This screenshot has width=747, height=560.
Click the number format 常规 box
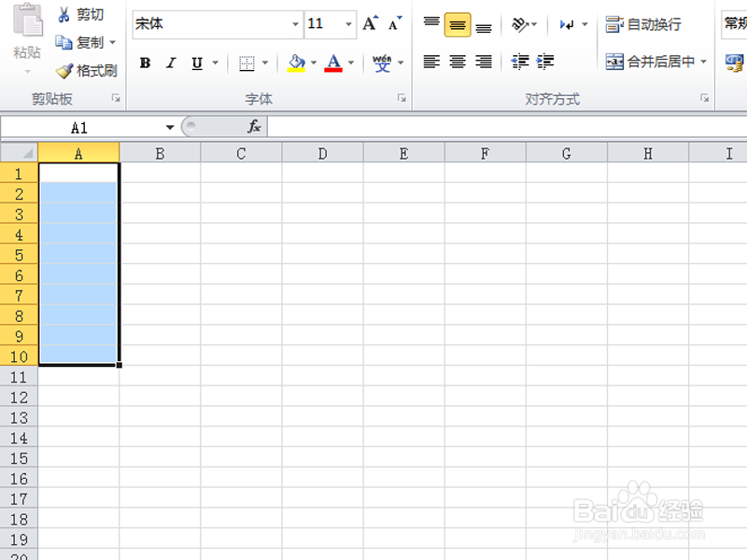click(x=734, y=24)
